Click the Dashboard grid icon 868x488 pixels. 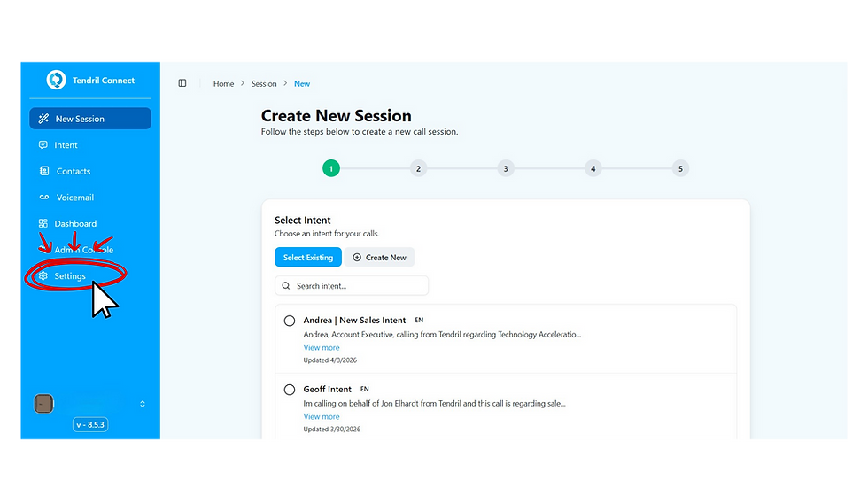(x=43, y=223)
